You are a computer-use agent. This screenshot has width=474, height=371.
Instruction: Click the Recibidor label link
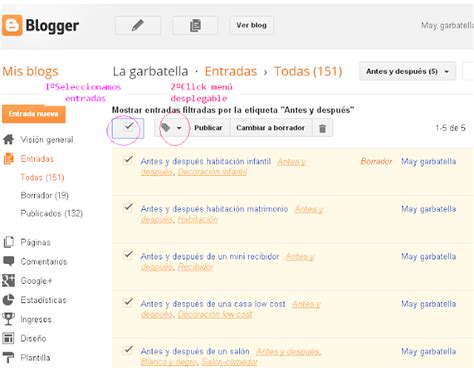[195, 267]
